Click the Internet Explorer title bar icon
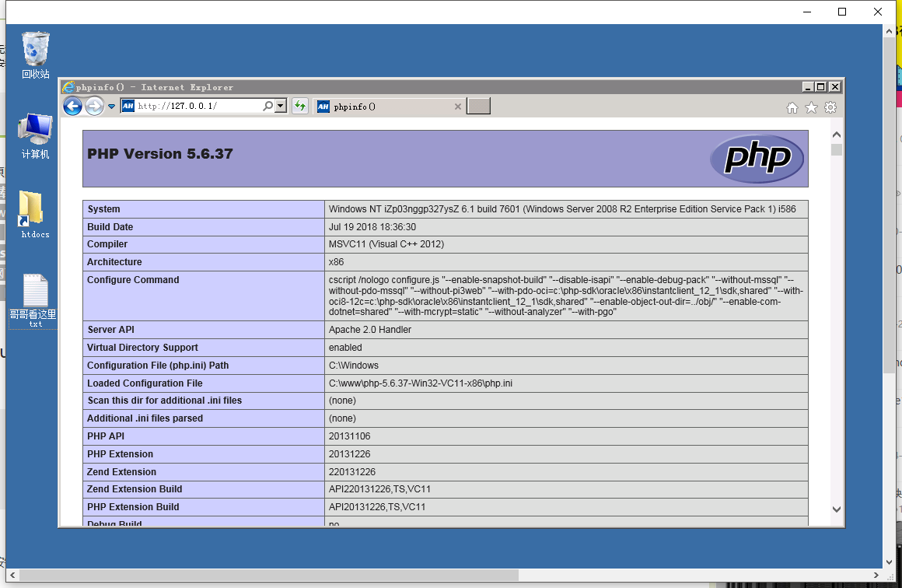 point(68,87)
